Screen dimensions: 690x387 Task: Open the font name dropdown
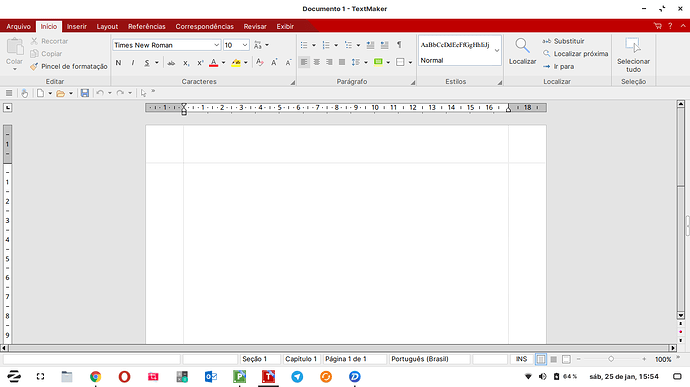coord(216,45)
